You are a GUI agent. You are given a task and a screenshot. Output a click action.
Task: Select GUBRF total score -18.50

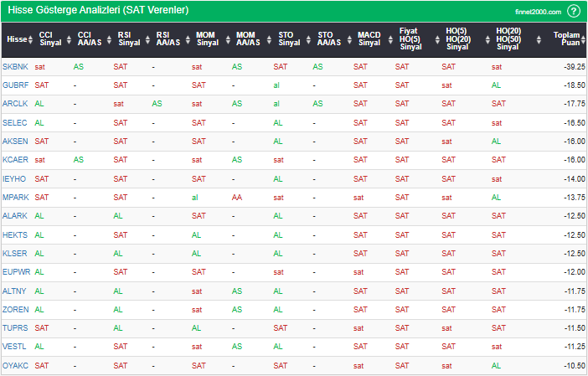point(575,85)
